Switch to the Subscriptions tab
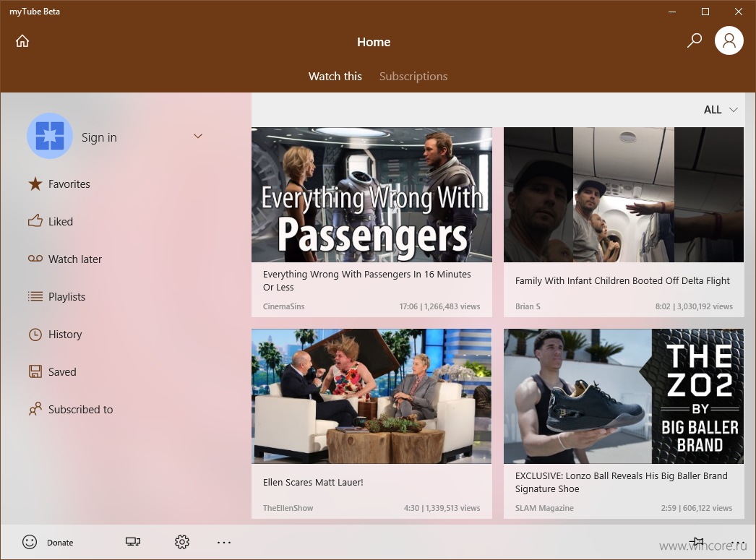Image resolution: width=756 pixels, height=560 pixels. point(413,76)
